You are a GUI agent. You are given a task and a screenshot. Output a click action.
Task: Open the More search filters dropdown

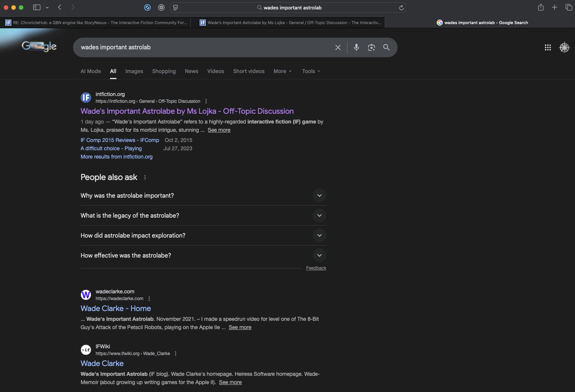[x=282, y=71]
